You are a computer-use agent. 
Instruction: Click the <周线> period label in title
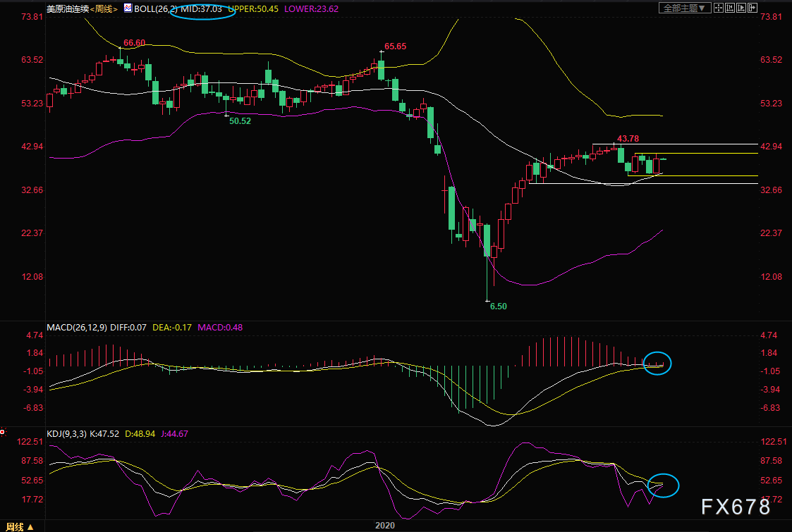105,8
